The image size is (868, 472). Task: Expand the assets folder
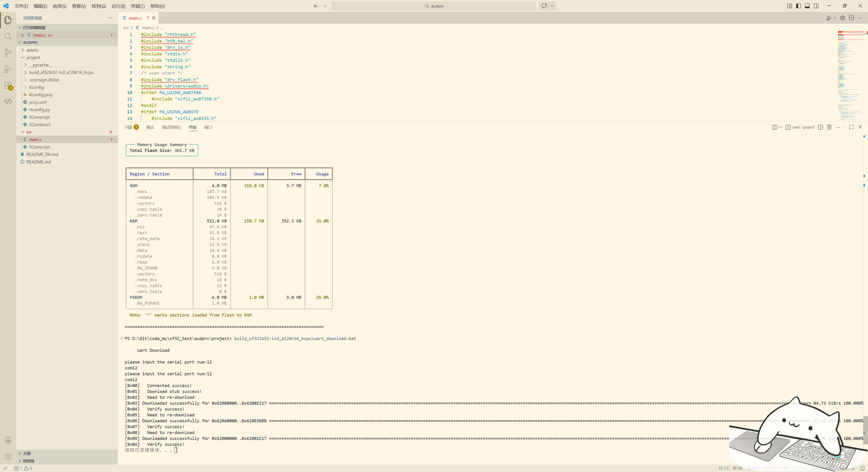tap(32, 50)
